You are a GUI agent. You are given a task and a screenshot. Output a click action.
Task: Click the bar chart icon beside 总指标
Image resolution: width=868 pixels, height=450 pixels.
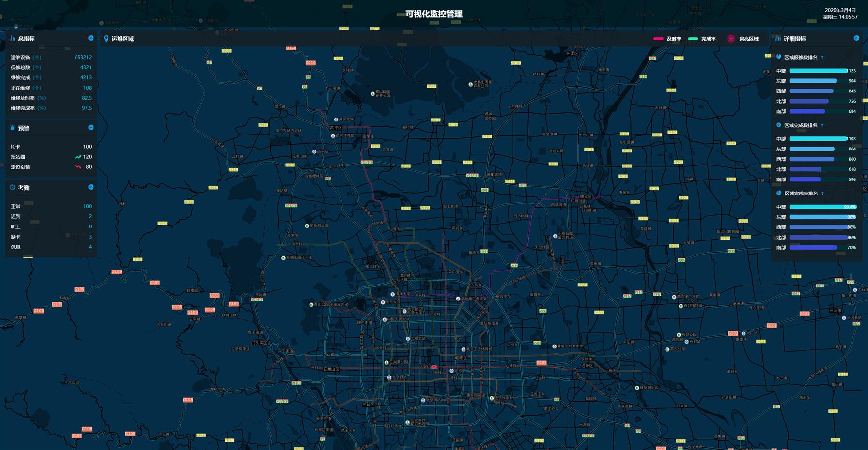[13, 38]
